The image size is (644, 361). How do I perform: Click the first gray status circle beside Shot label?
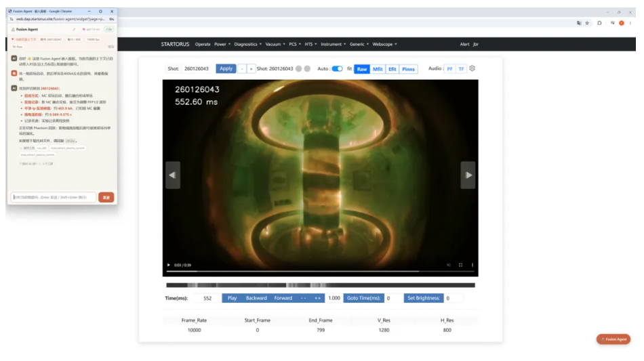click(x=298, y=69)
